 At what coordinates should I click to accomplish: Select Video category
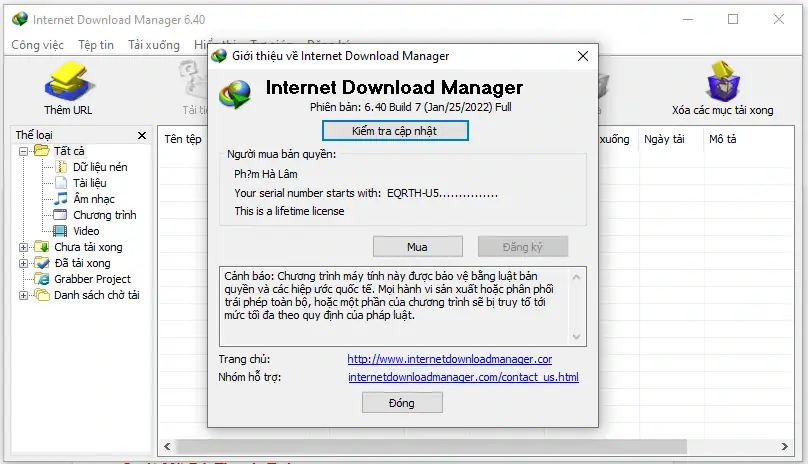click(86, 231)
